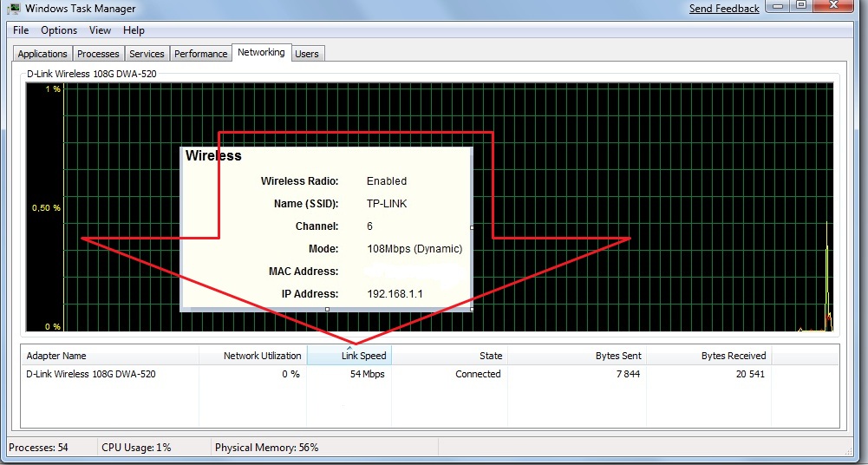Click the 54 Mbps link speed cell
Image resolution: width=868 pixels, height=465 pixels.
click(367, 374)
